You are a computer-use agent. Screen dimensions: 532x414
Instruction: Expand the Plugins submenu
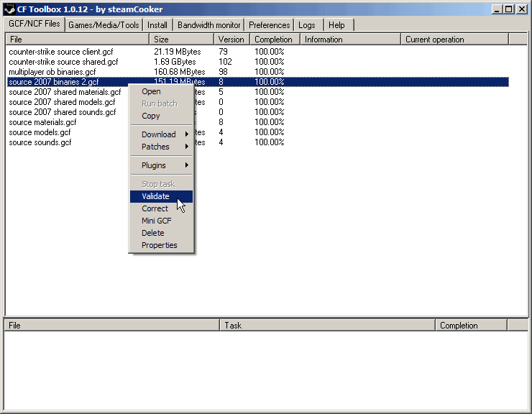pos(161,165)
